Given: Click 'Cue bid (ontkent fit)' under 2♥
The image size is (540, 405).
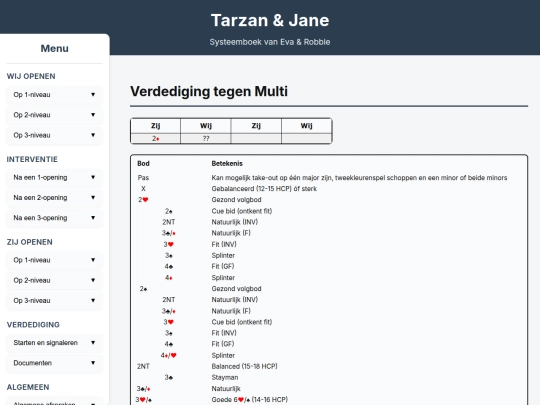Looking at the screenshot, I should [x=242, y=211].
